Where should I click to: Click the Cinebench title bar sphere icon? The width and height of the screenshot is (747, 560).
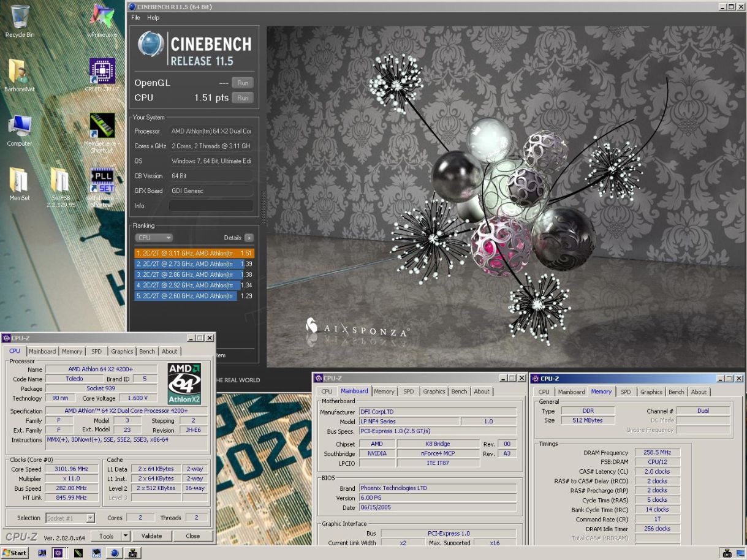[x=132, y=6]
